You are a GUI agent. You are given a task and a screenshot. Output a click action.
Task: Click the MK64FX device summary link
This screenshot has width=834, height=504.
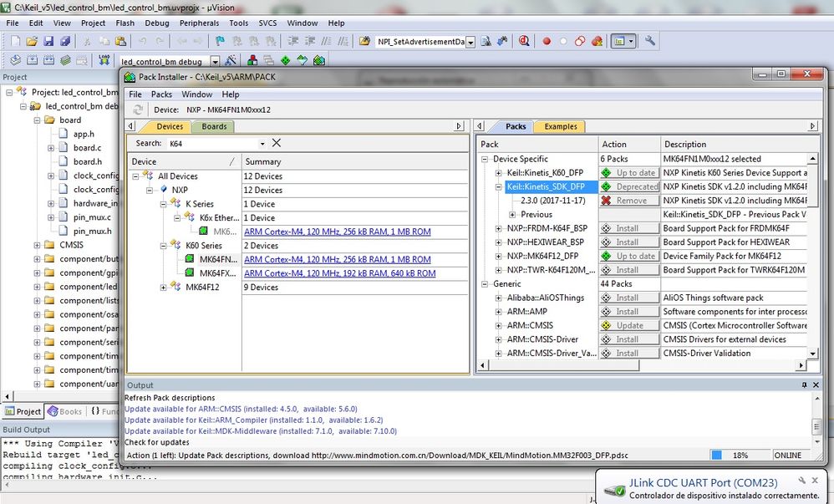(339, 273)
